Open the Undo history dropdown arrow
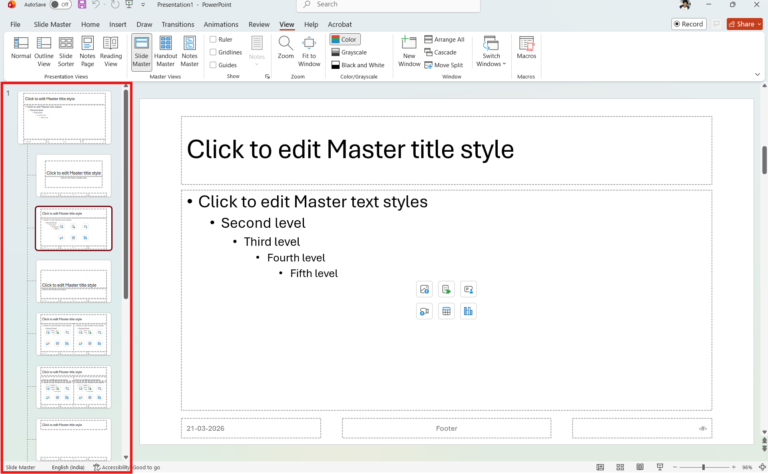This screenshot has width=768, height=474. point(104,4)
